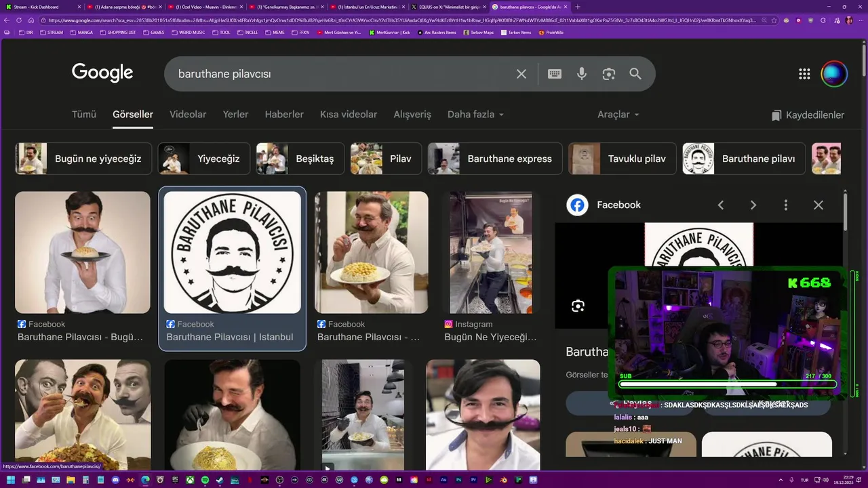The height and width of the screenshot is (488, 868).
Task: Open the third Facebook image with pilav plate
Action: pos(372,252)
